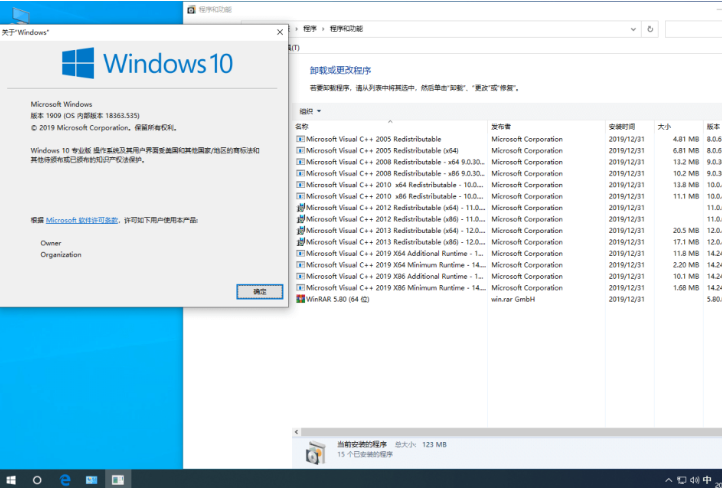This screenshot has height=488, width=722.
Task: Open the 组织 dropdown menu
Action: coord(310,111)
